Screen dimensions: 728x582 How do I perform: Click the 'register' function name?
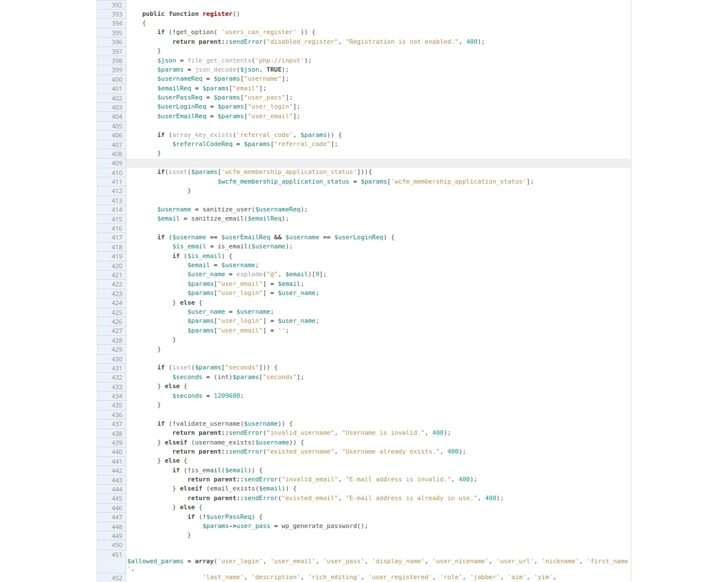217,14
